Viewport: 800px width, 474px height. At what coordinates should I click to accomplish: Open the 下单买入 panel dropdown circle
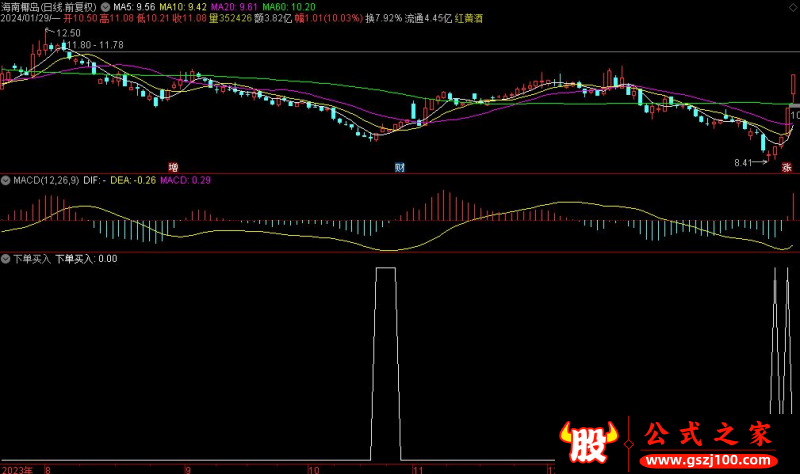(x=5, y=259)
